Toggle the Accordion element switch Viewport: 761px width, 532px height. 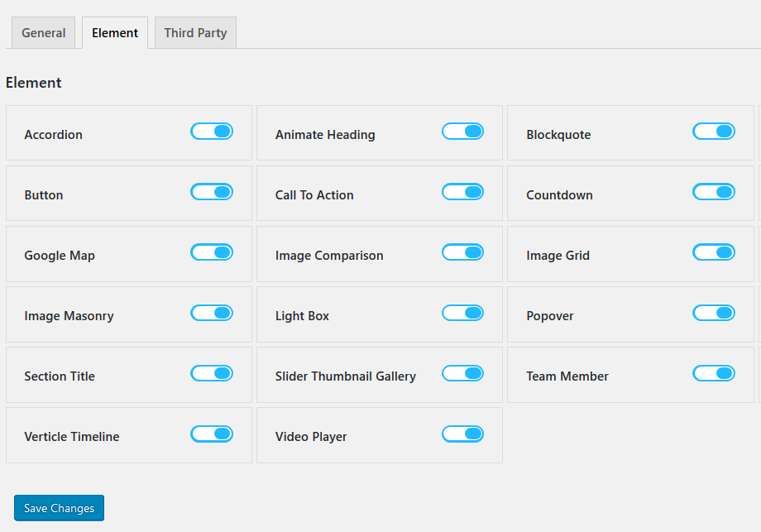[212, 131]
